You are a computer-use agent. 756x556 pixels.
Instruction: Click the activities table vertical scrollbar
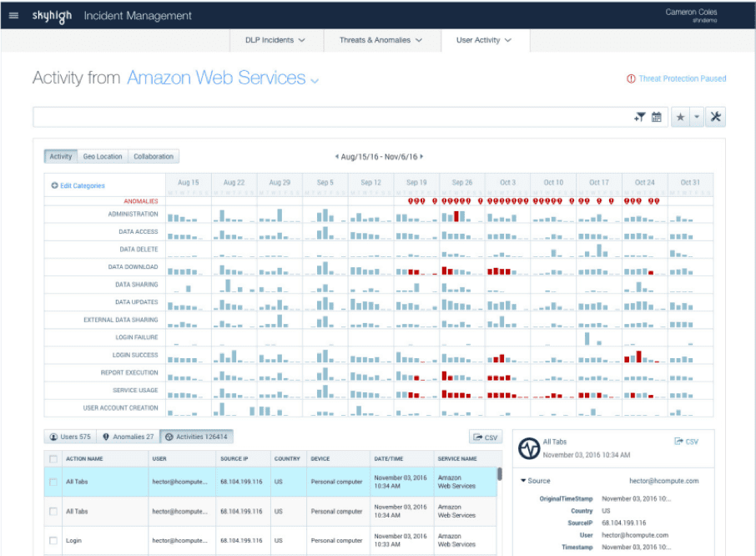(x=500, y=474)
